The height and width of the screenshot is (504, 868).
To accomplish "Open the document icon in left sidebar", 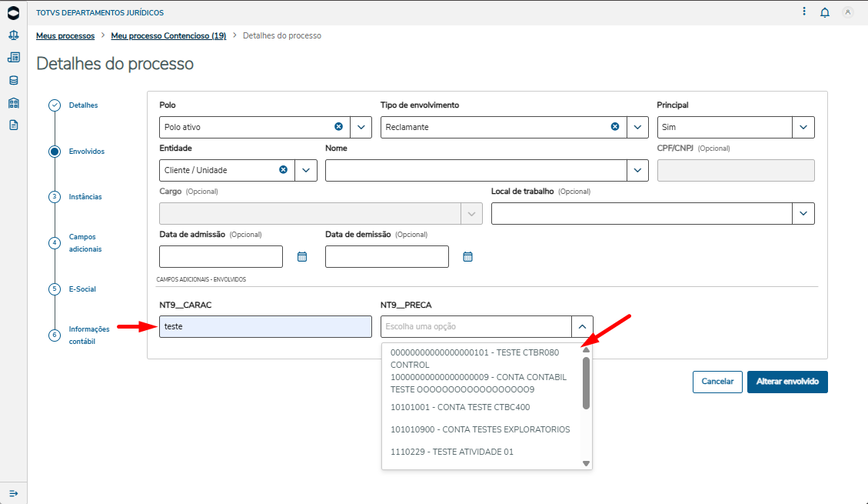I will [x=13, y=125].
